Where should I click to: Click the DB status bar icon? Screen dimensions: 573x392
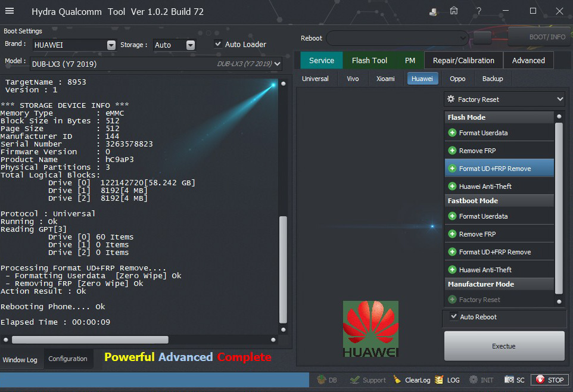pos(326,380)
